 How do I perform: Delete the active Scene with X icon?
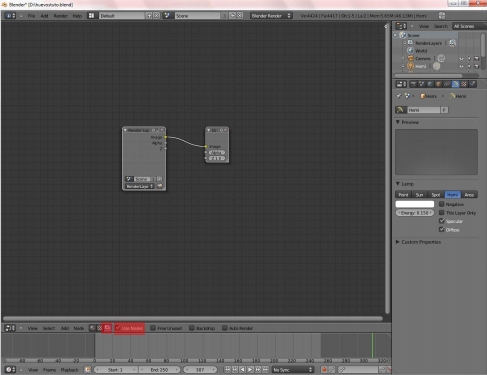240,16
